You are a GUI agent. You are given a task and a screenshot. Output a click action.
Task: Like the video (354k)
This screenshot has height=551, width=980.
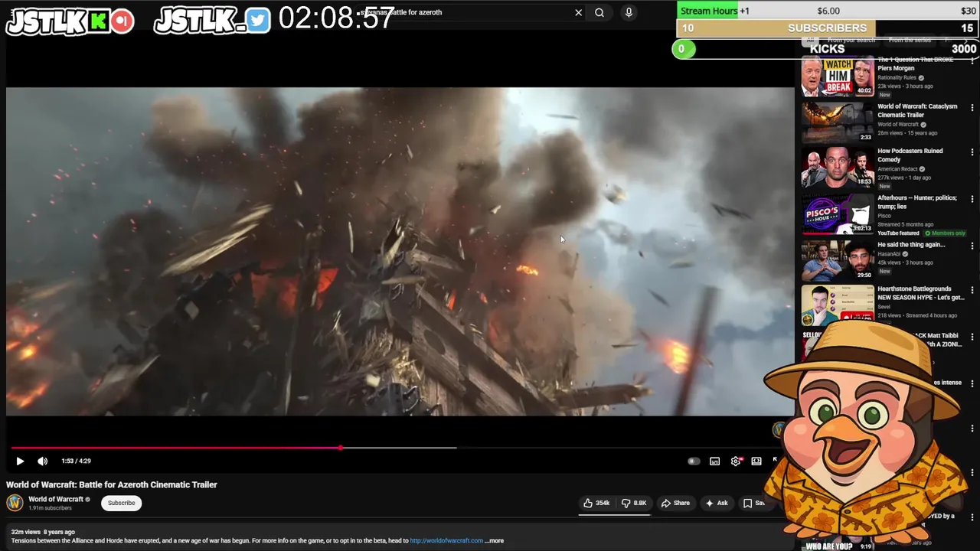596,503
